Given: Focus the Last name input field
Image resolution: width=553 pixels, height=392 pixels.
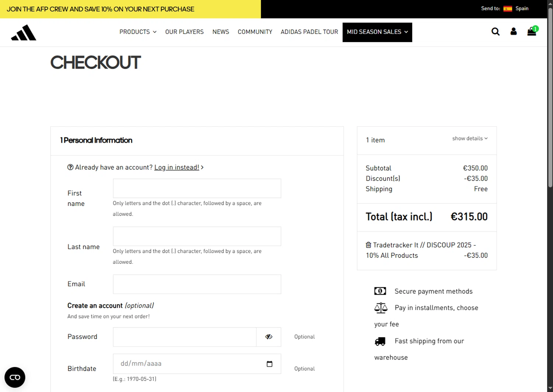Looking at the screenshot, I should (197, 236).
